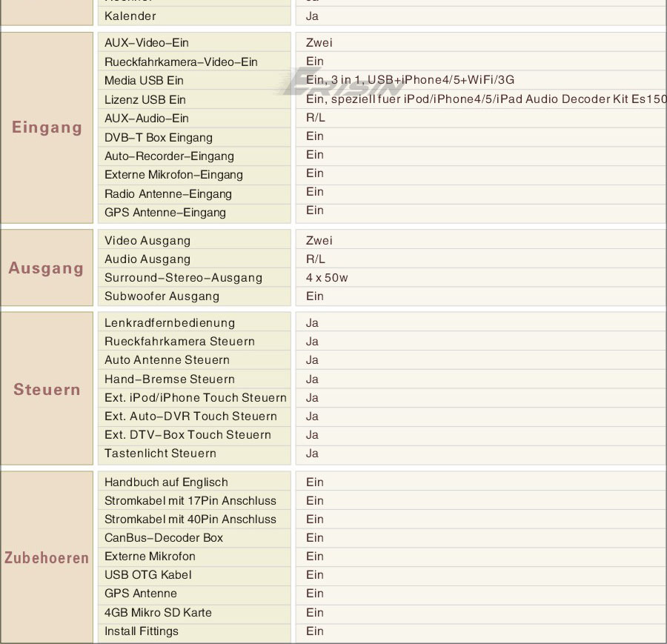Click the Subwoofer Ausgang label
Image resolution: width=667 pixels, height=644 pixels.
click(x=162, y=296)
